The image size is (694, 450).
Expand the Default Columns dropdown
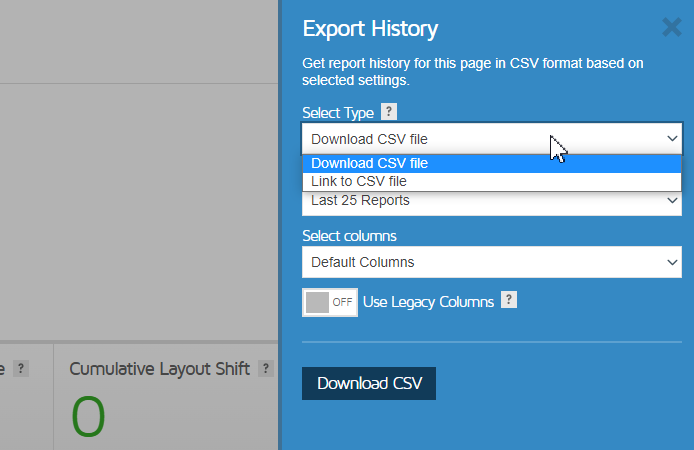(492, 262)
